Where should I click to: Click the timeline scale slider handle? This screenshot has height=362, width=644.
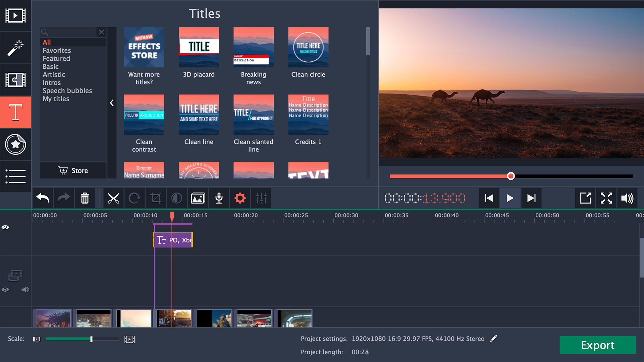point(91,339)
